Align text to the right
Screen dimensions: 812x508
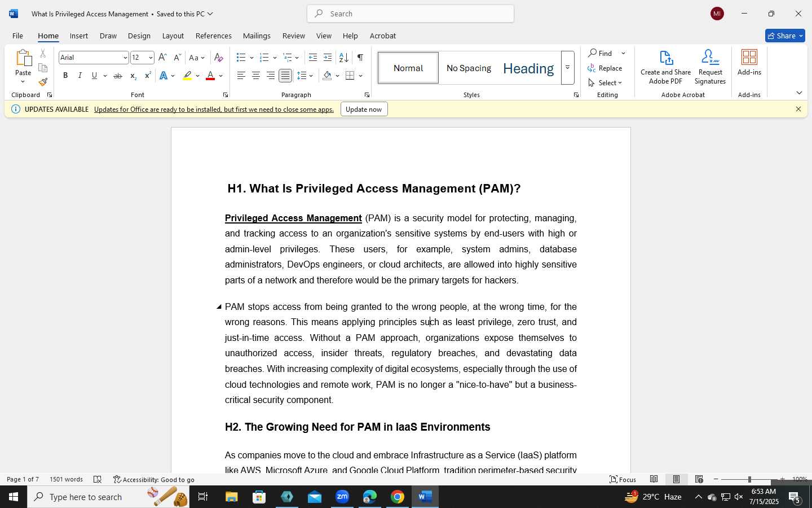click(271, 76)
